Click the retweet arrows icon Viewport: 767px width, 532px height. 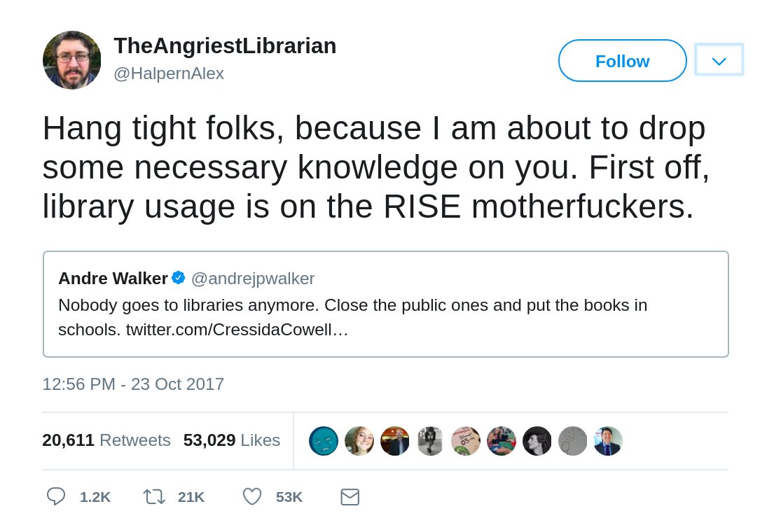(153, 497)
